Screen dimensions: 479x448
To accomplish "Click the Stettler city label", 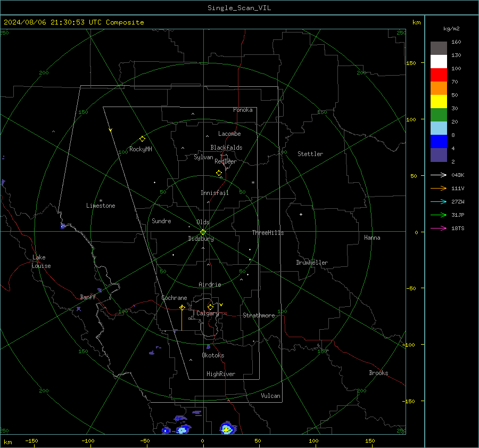I will pyautogui.click(x=310, y=154).
